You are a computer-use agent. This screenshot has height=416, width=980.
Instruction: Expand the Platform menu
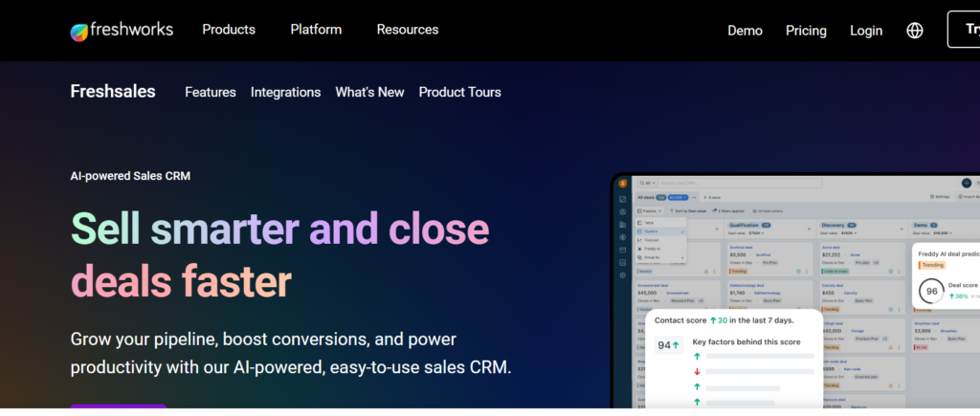coord(316,30)
